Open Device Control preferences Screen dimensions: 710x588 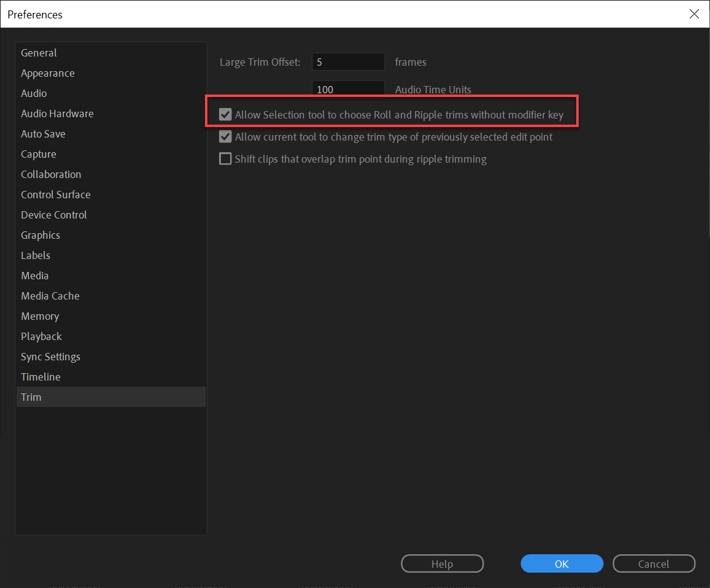coord(53,214)
